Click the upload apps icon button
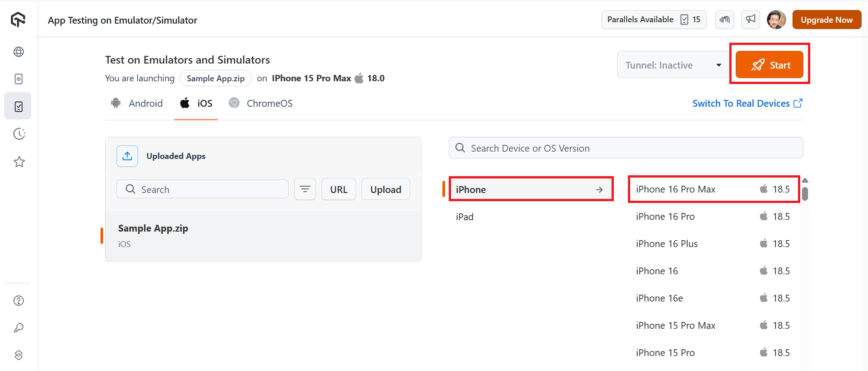Viewport: 868px width, 371px height. click(127, 156)
